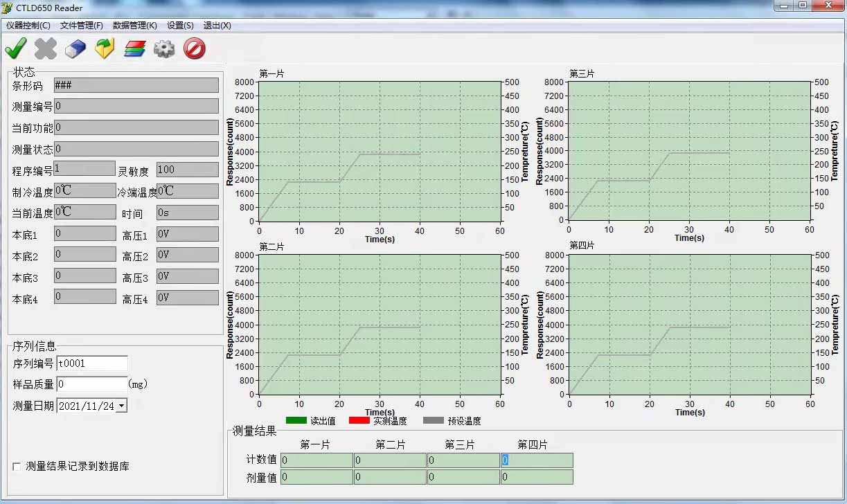Viewport: 847px width, 504px height.
Task: Click the 制冷温度 field
Action: point(84,190)
